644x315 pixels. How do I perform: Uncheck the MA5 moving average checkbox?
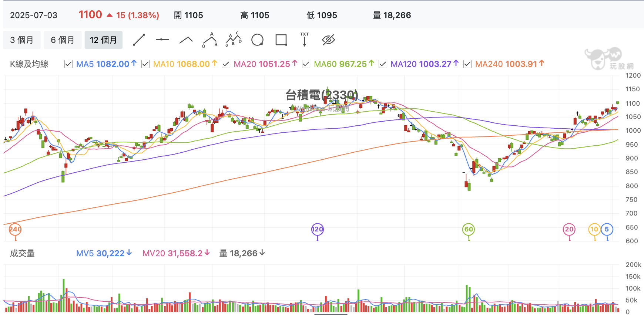(68, 64)
